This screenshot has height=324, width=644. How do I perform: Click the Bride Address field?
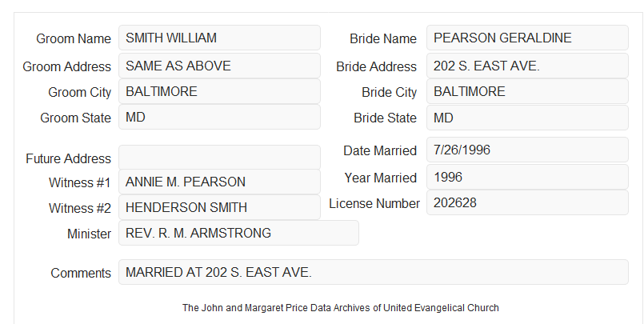point(527,66)
